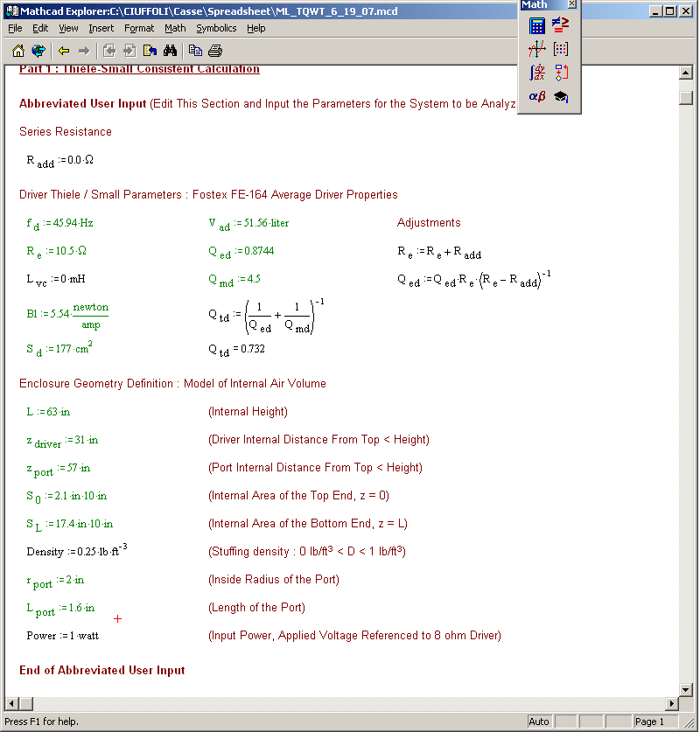Viewport: 700px width, 732px height.
Task: Click the Copy icon in the toolbar
Action: click(195, 51)
